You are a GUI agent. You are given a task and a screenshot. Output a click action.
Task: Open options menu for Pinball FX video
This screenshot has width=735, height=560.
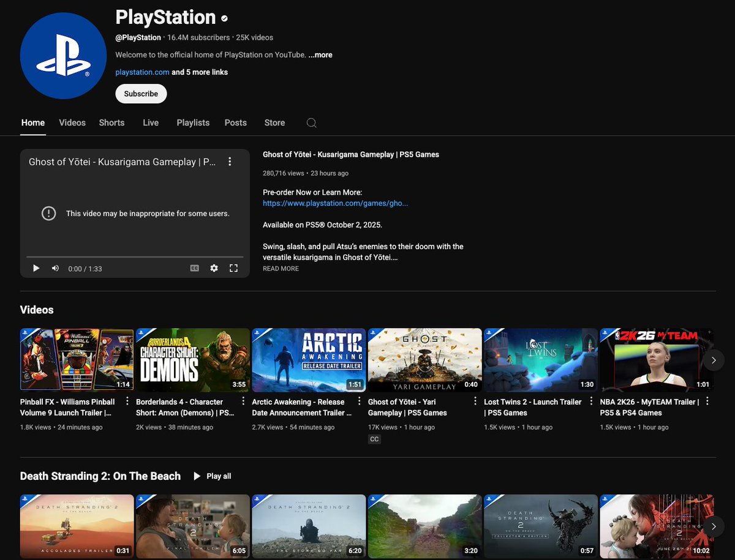(127, 401)
